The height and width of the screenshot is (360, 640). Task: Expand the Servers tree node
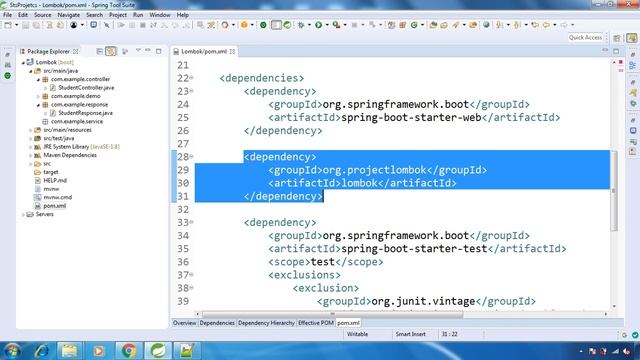coord(23,214)
